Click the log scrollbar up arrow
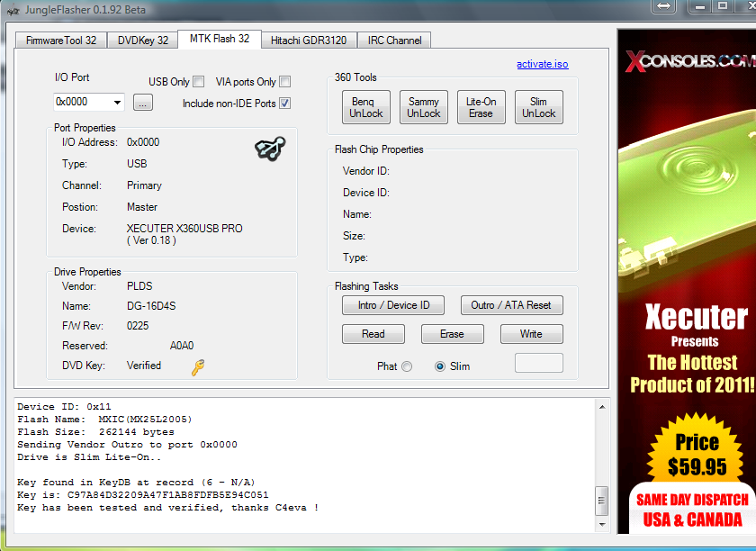756x551 pixels. (602, 407)
